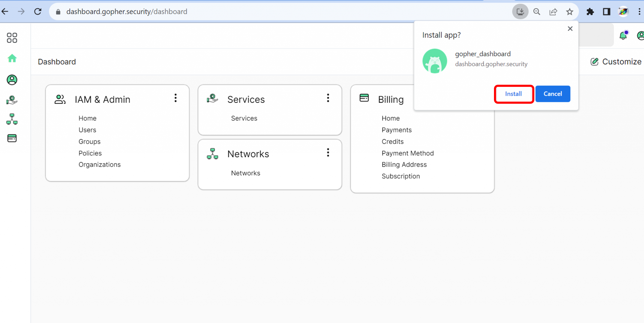Screen dimensions: 644x323
Task: Go to Policies under IAM & Admin
Action: tap(90, 153)
